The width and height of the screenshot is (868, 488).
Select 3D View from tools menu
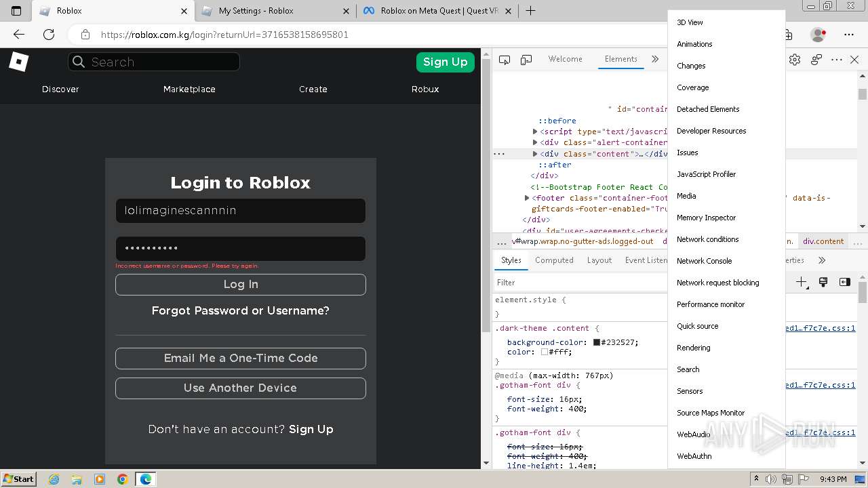(726, 22)
